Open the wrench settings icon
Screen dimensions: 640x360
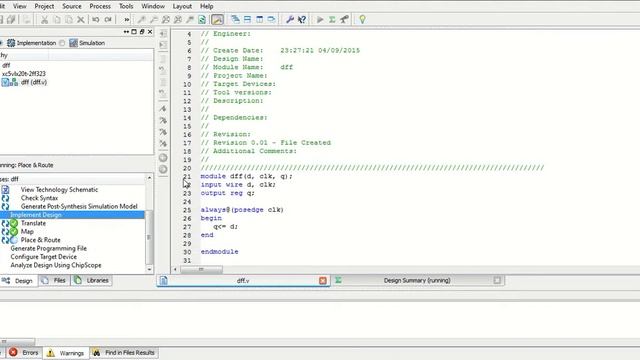click(290, 19)
